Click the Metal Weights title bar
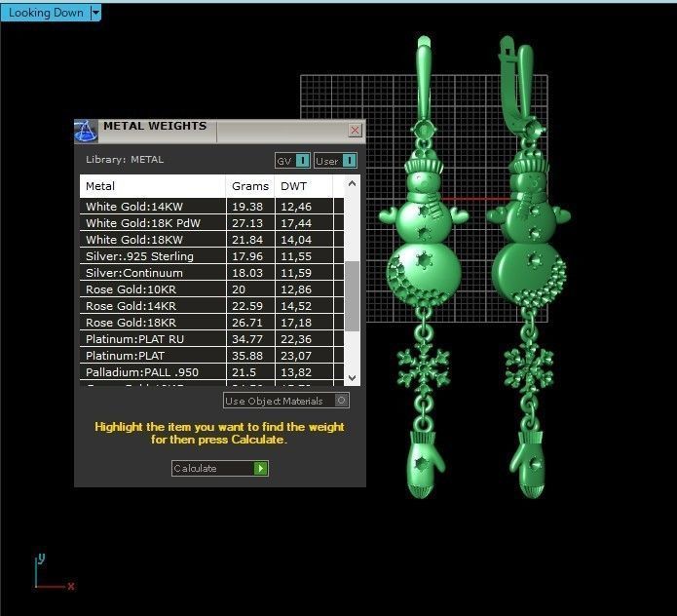Image resolution: width=677 pixels, height=616 pixels. tap(220, 131)
